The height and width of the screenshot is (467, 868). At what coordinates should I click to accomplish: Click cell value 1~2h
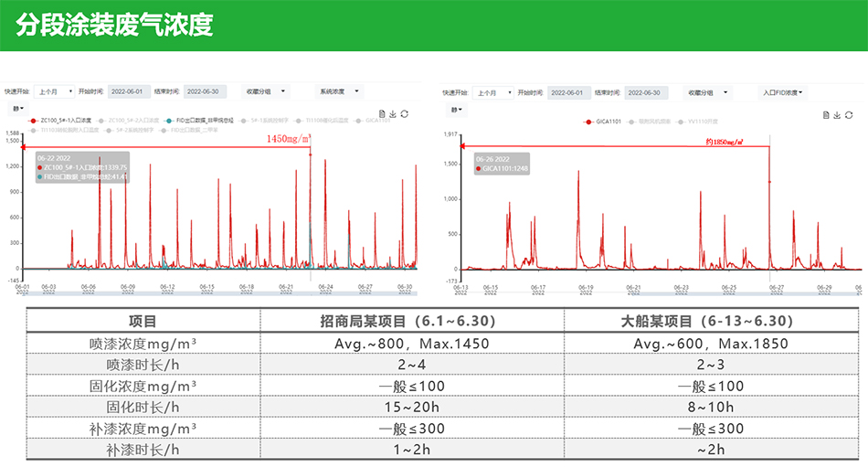coord(412,450)
